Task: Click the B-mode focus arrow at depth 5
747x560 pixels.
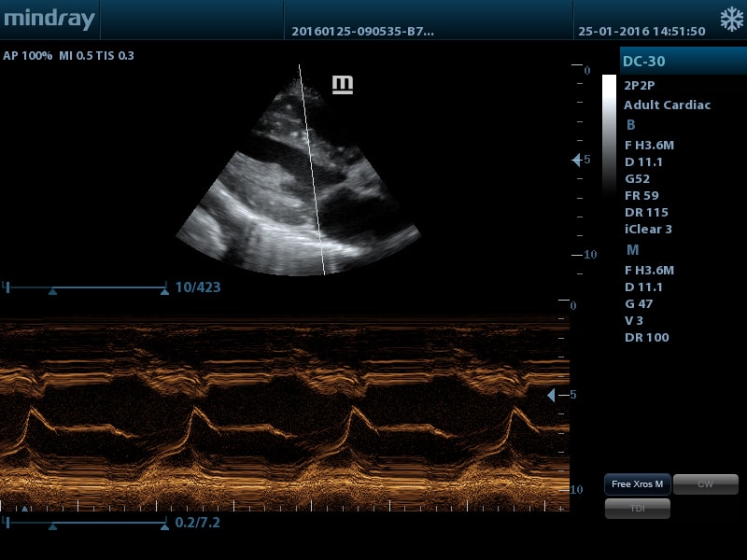Action: point(576,160)
